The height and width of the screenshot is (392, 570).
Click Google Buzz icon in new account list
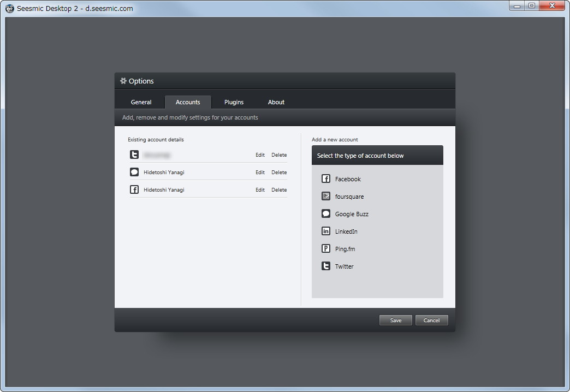click(326, 213)
